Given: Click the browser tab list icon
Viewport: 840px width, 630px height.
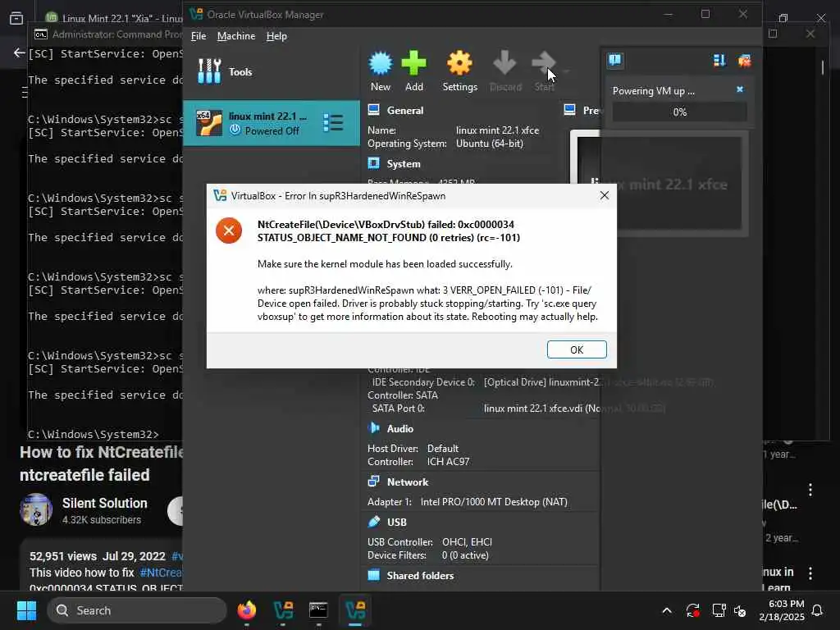Looking at the screenshot, I should pos(16,18).
